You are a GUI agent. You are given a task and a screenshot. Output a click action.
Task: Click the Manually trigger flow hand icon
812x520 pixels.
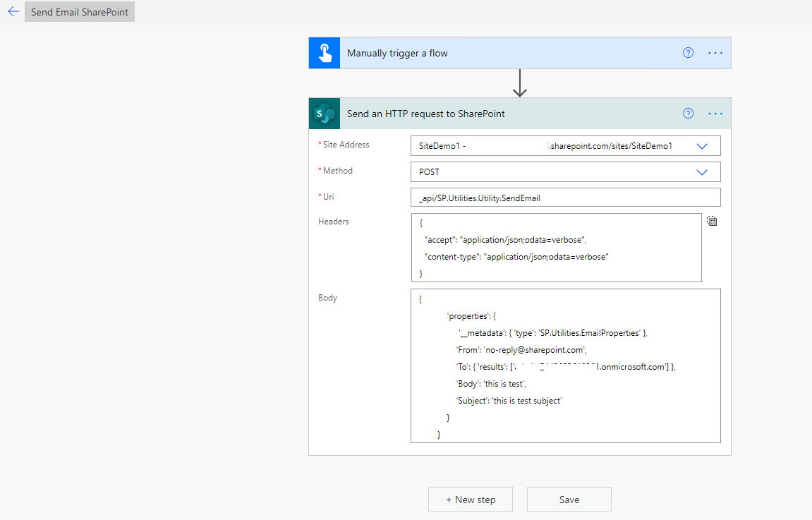click(x=325, y=53)
